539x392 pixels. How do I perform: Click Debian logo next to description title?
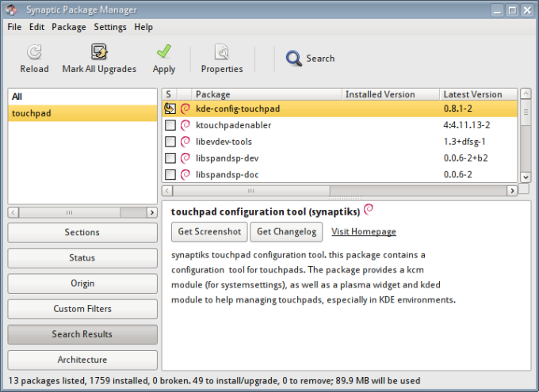point(369,211)
